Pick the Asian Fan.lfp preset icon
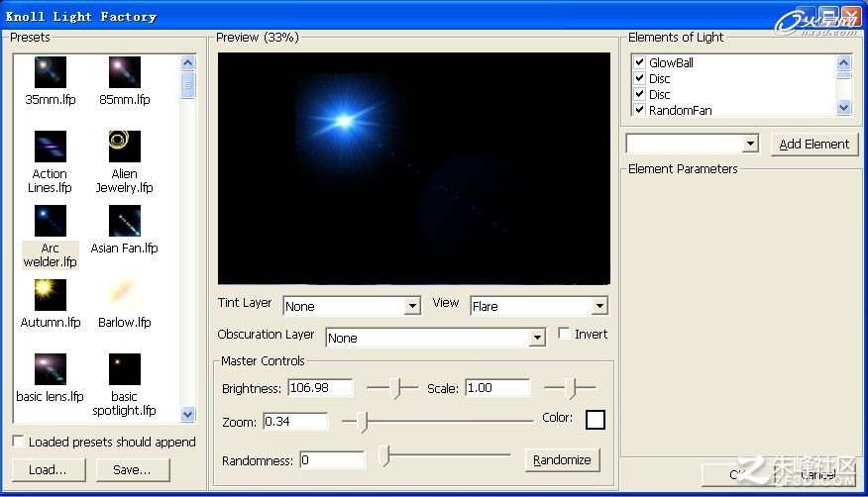Image resolution: width=868 pixels, height=497 pixels. (125, 221)
